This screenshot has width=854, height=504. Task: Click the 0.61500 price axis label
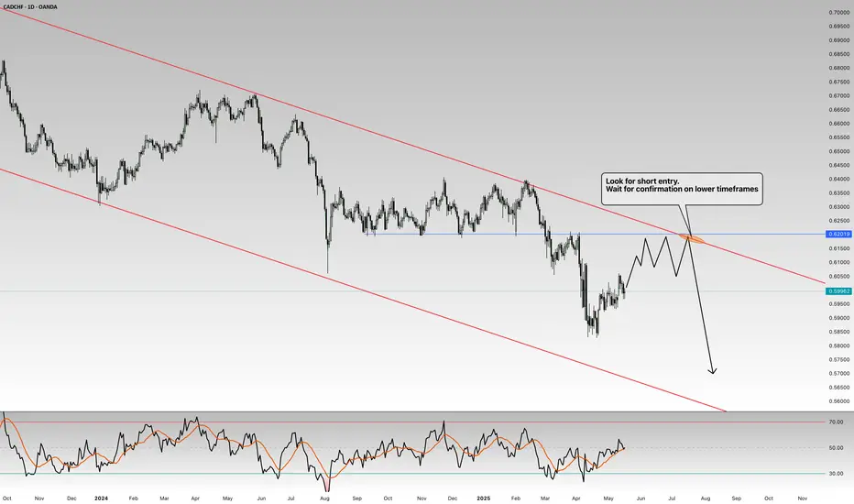tap(838, 248)
